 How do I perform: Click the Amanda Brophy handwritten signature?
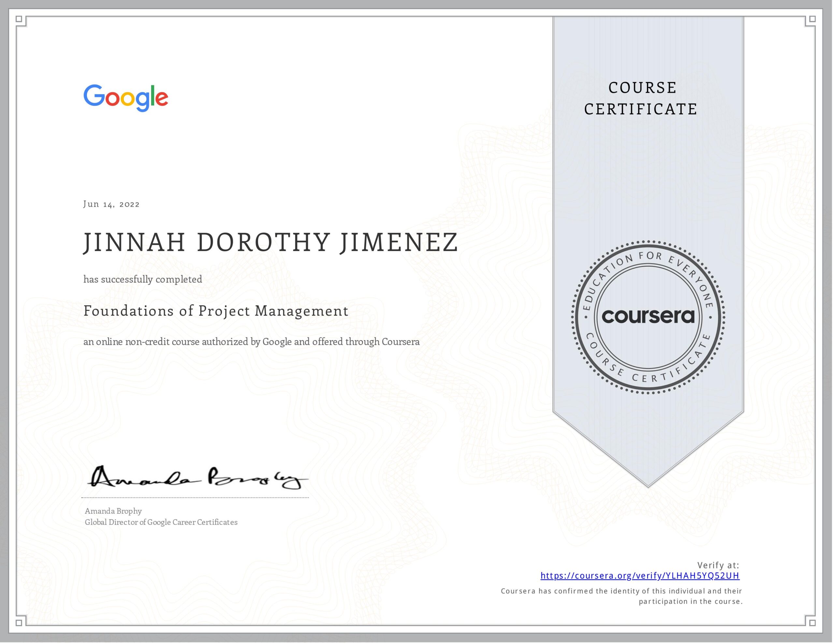[x=197, y=477]
